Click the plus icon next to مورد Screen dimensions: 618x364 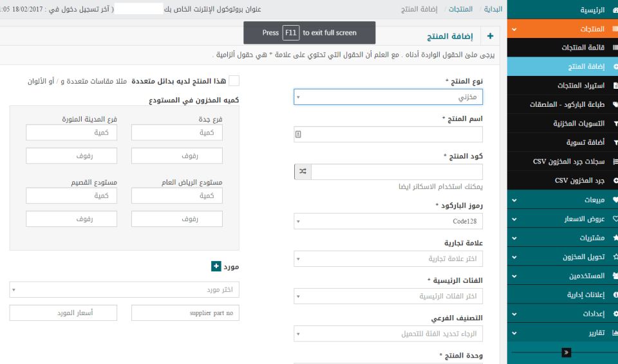[x=216, y=266]
